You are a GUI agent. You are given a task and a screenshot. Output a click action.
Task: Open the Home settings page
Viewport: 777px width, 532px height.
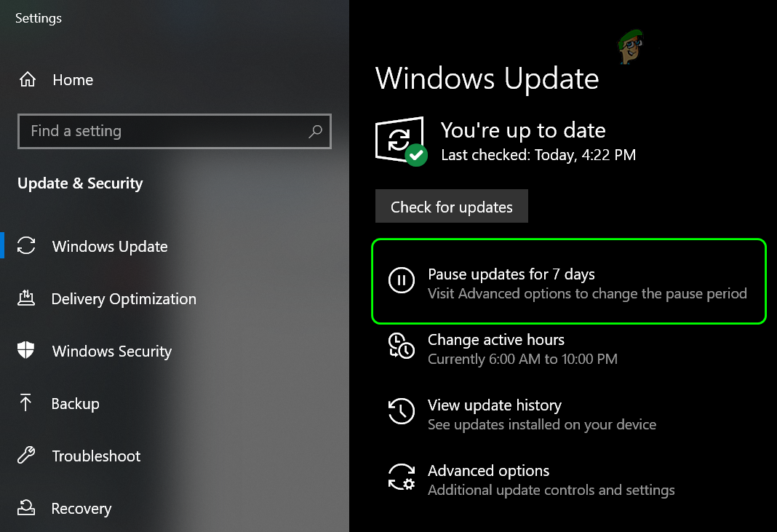point(73,80)
